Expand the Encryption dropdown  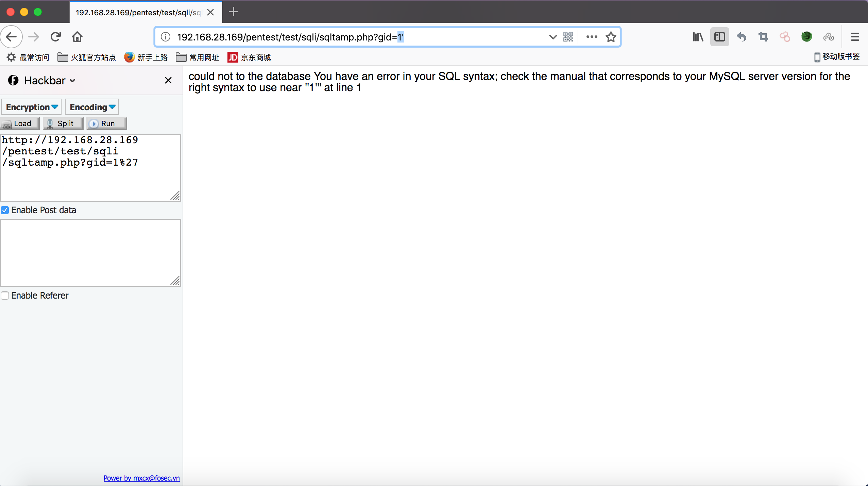31,107
